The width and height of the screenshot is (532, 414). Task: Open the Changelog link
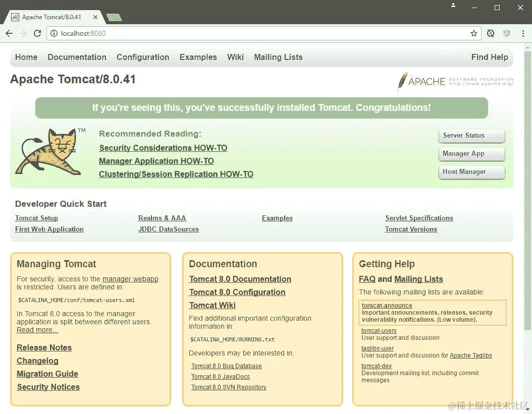pos(37,361)
